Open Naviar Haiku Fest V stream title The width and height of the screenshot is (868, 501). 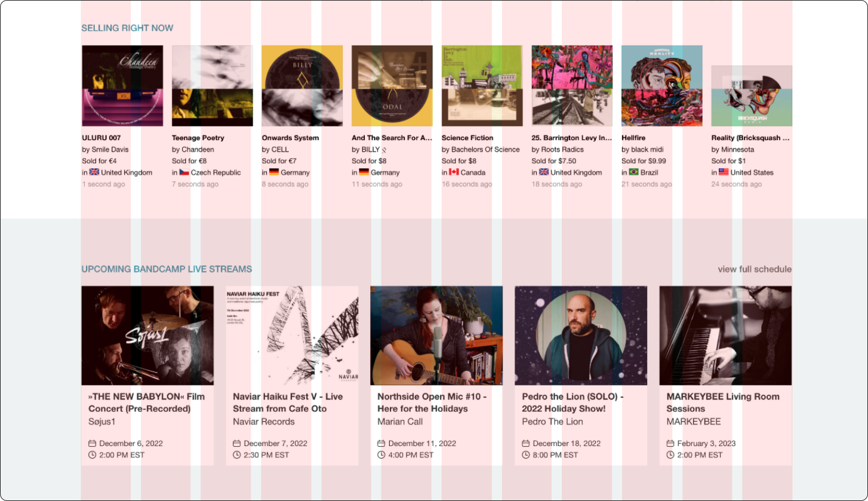288,403
